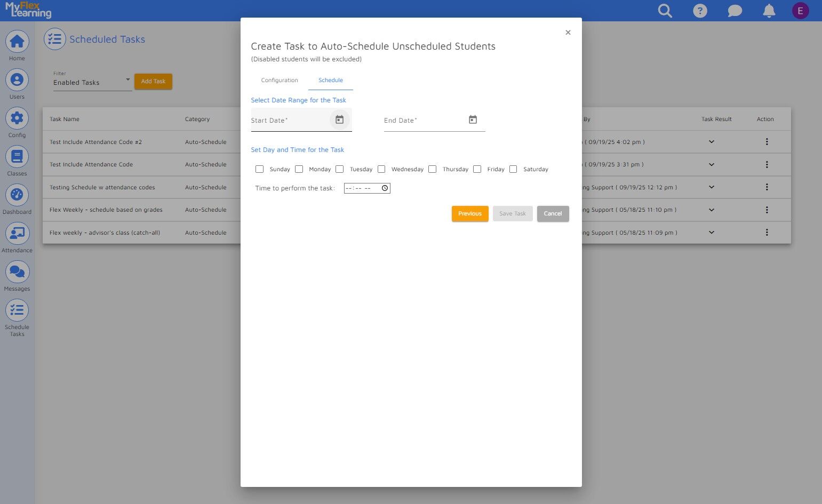Open notifications bell icon
This screenshot has height=504, width=822.
(769, 11)
